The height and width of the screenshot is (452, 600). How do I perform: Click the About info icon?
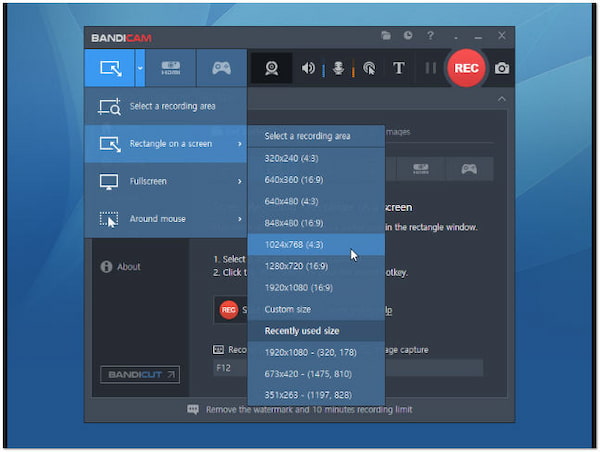pos(106,267)
